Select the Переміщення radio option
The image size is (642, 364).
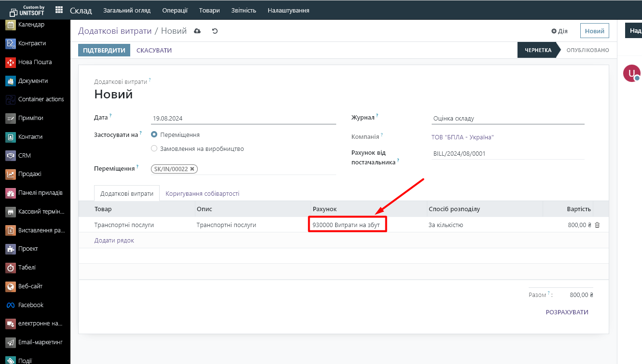[154, 135]
